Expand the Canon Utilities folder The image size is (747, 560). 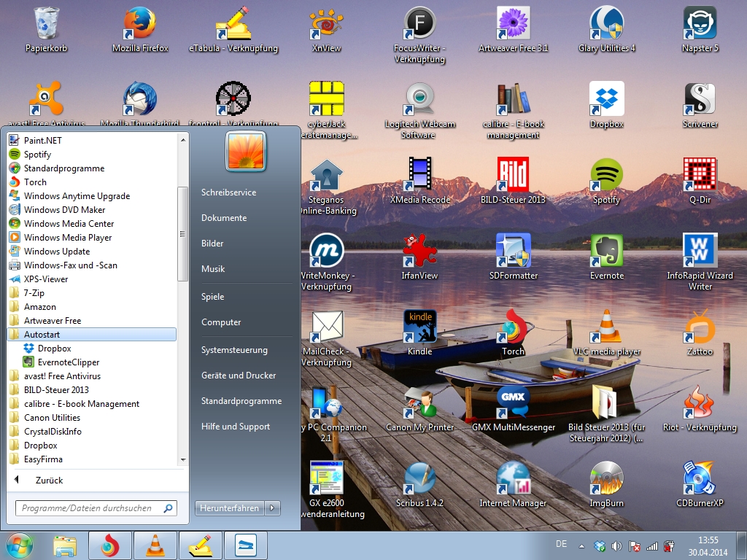(x=92, y=418)
